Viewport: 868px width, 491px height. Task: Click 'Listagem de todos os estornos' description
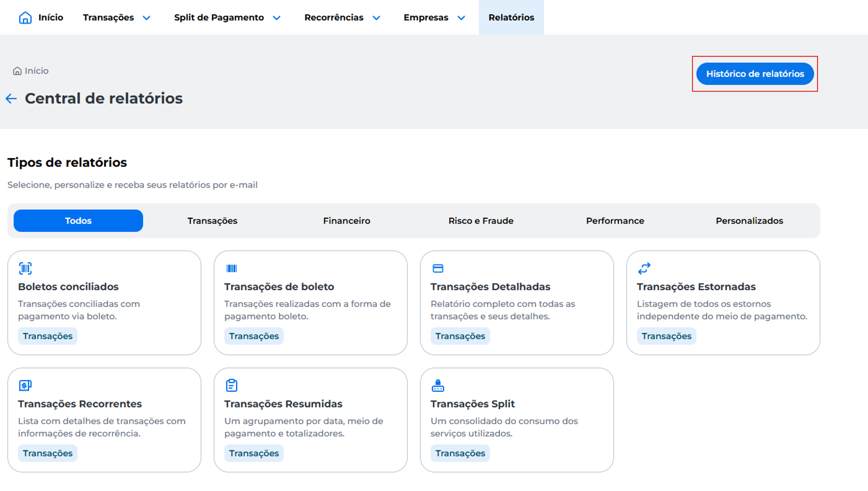(722, 310)
